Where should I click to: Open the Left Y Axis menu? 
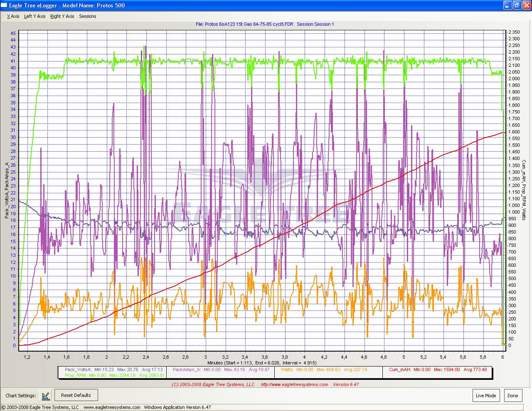pos(34,17)
